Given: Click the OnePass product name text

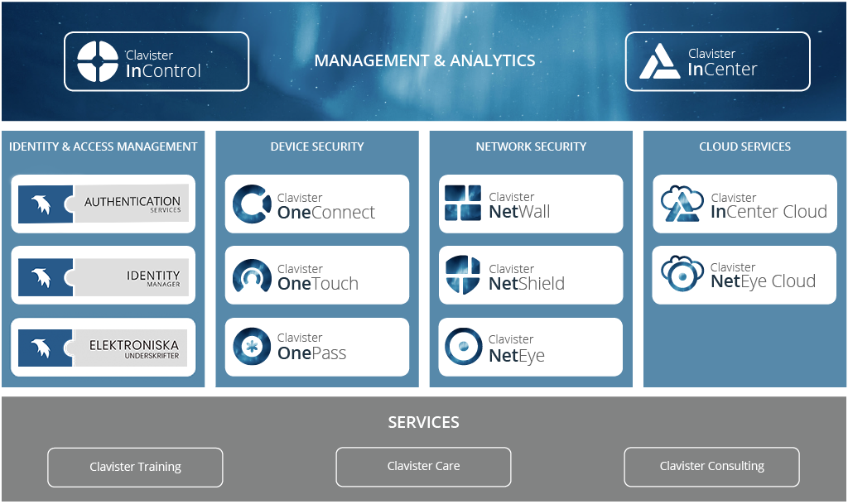Looking at the screenshot, I should [x=311, y=353].
